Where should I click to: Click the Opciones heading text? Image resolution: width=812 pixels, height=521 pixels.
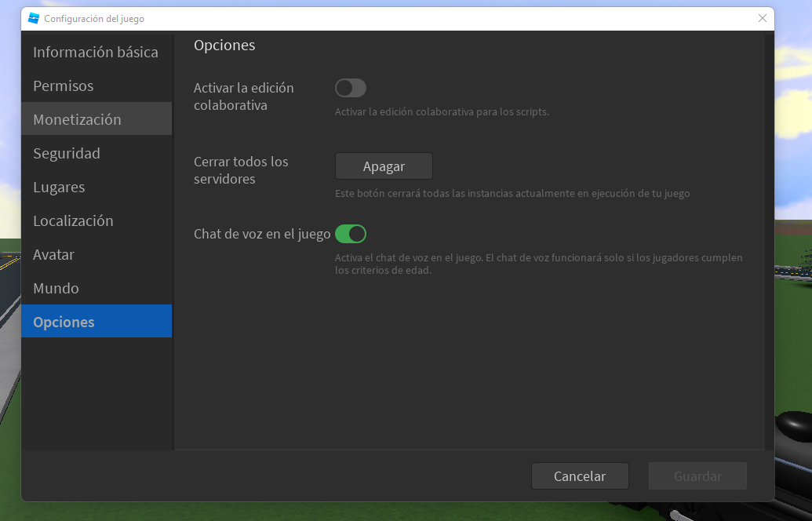click(x=224, y=45)
